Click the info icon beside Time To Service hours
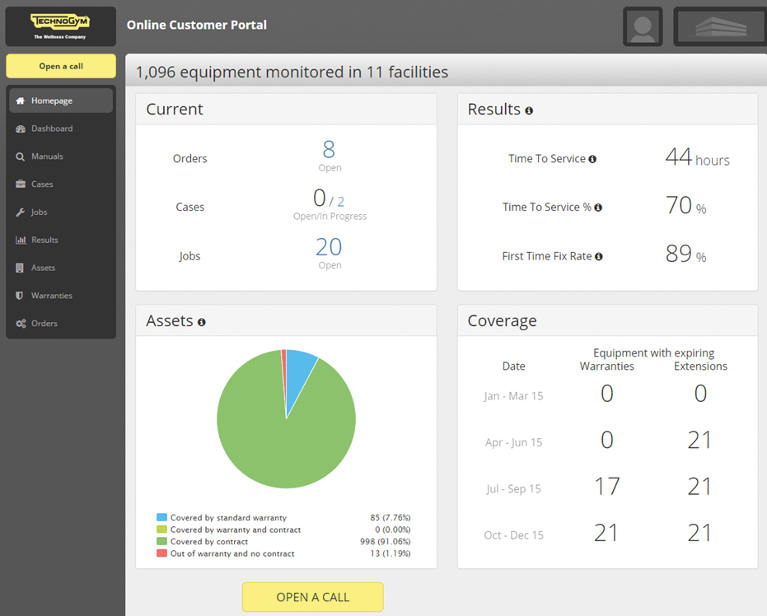The height and width of the screenshot is (616, 767). point(592,159)
